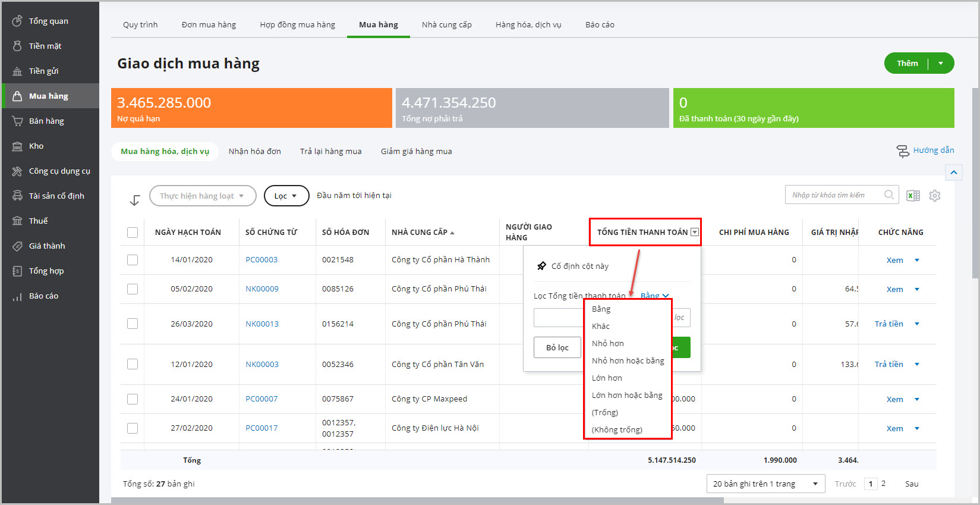Viewport: 980px width, 505px height.
Task: Click the Excel export icon
Action: point(913,196)
